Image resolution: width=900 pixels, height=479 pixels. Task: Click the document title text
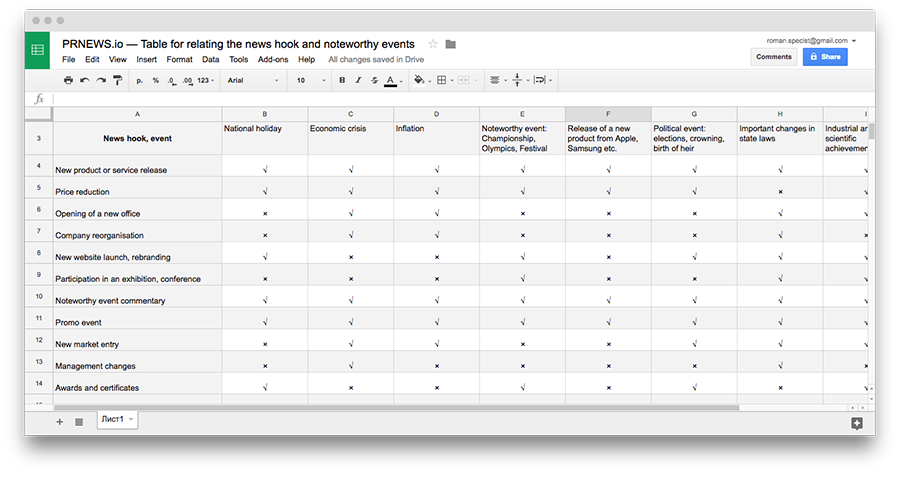[238, 44]
